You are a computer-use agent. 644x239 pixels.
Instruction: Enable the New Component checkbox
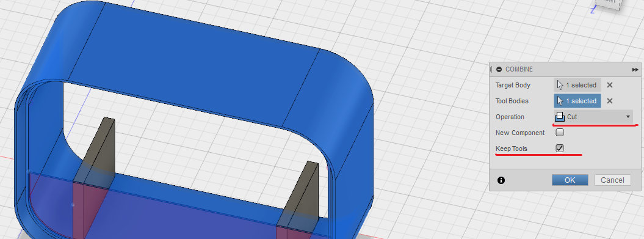click(x=559, y=133)
